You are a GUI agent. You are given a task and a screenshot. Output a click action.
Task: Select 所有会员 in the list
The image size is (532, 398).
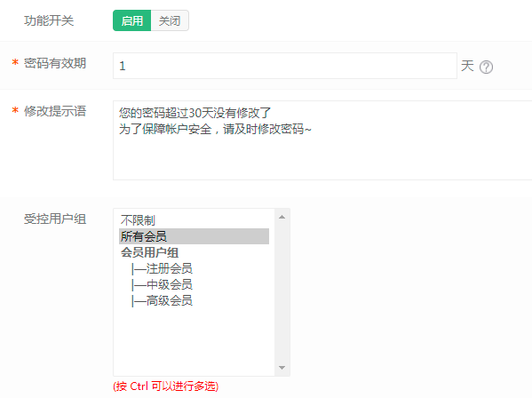(195, 236)
